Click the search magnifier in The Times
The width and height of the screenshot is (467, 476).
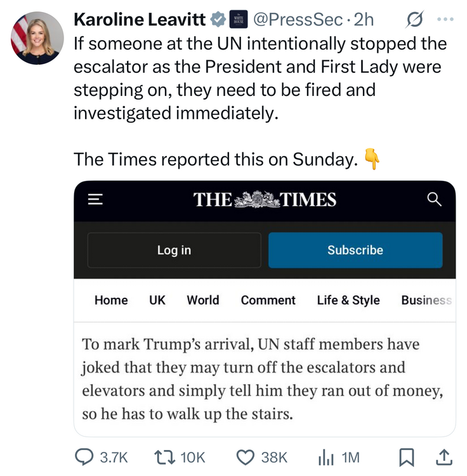[x=434, y=200]
